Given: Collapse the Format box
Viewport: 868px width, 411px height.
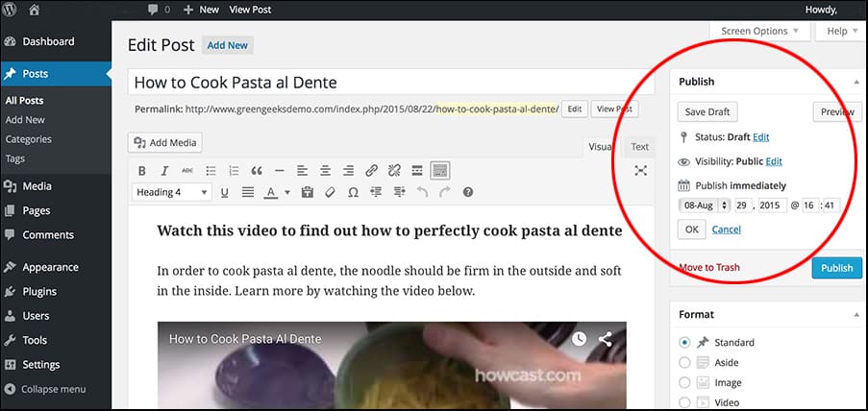Looking at the screenshot, I should coord(856,315).
